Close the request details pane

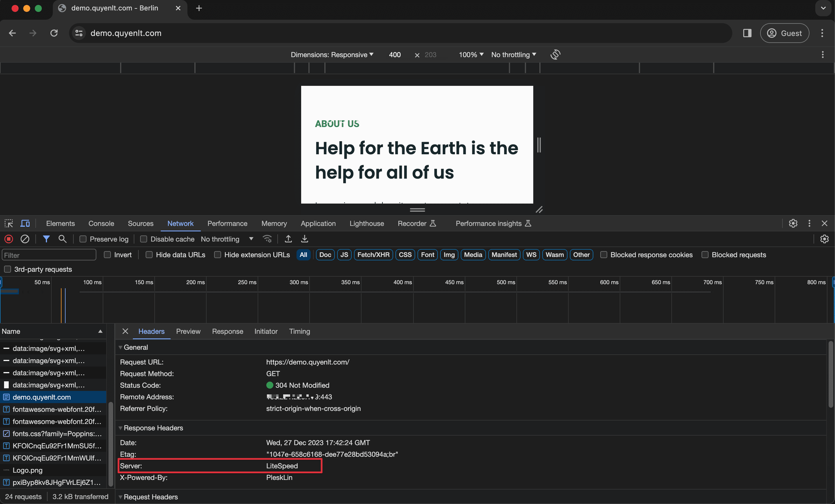click(x=125, y=331)
